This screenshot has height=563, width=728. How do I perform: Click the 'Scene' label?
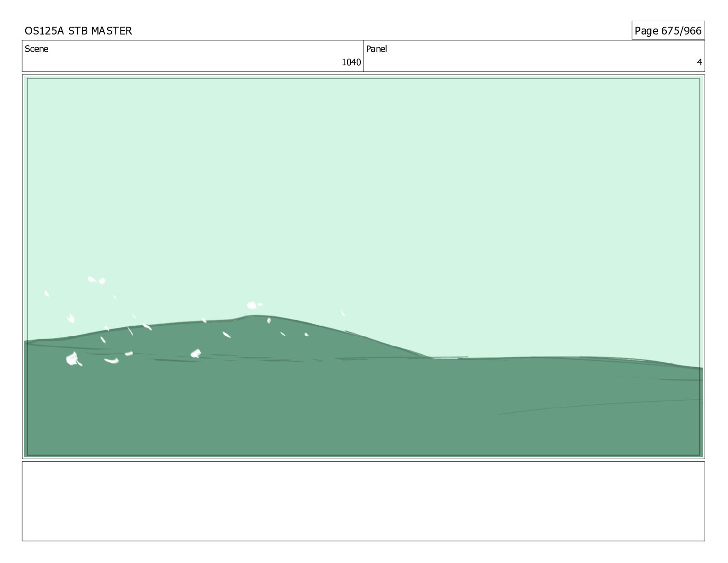click(36, 49)
